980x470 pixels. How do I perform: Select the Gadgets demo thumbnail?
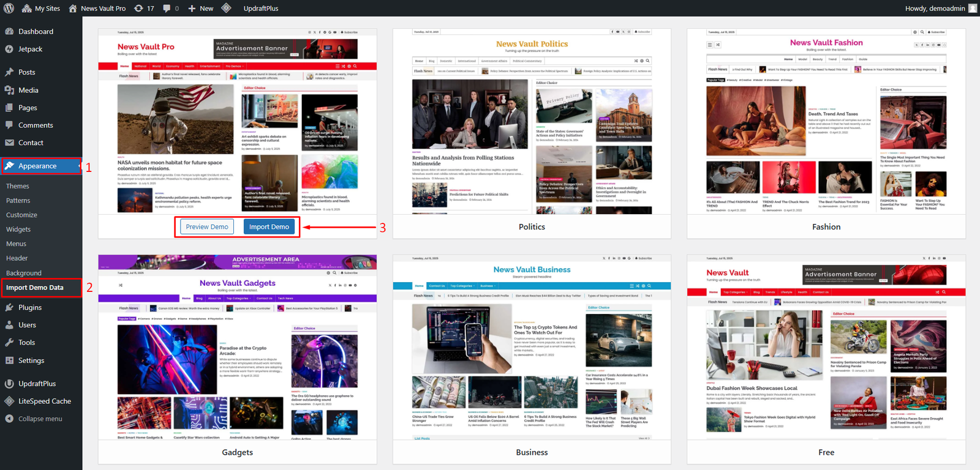(x=238, y=347)
